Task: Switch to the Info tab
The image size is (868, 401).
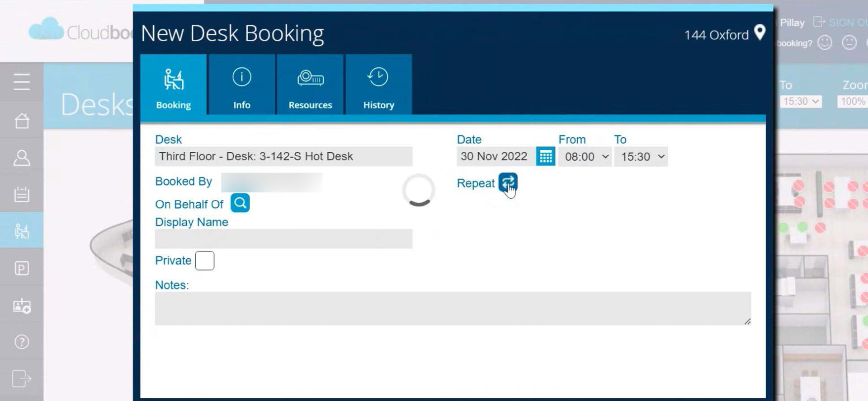Action: pyautogui.click(x=242, y=85)
